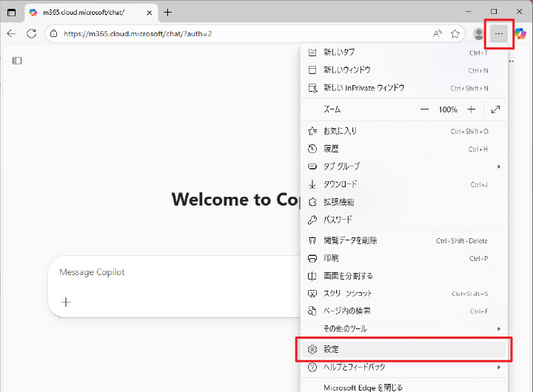
Task: Click the profile avatar icon
Action: click(x=479, y=34)
